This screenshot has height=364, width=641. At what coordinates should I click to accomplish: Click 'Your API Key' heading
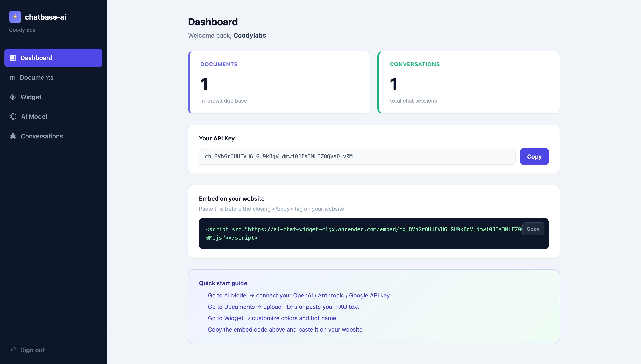pyautogui.click(x=217, y=138)
